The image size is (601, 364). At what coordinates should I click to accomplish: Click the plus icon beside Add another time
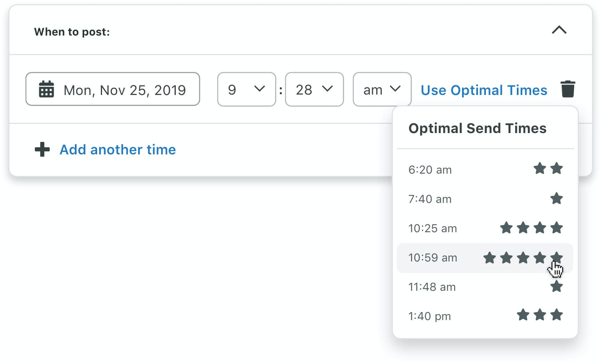pos(42,149)
